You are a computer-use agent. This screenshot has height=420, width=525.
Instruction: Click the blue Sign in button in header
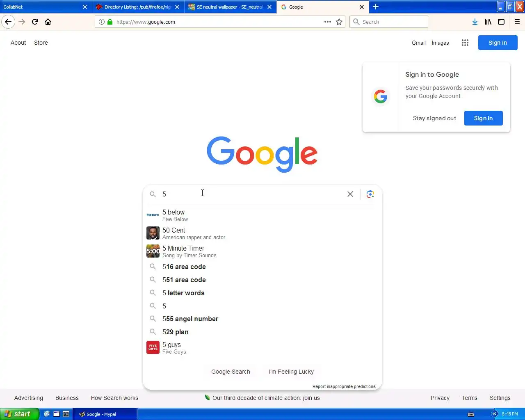point(498,43)
